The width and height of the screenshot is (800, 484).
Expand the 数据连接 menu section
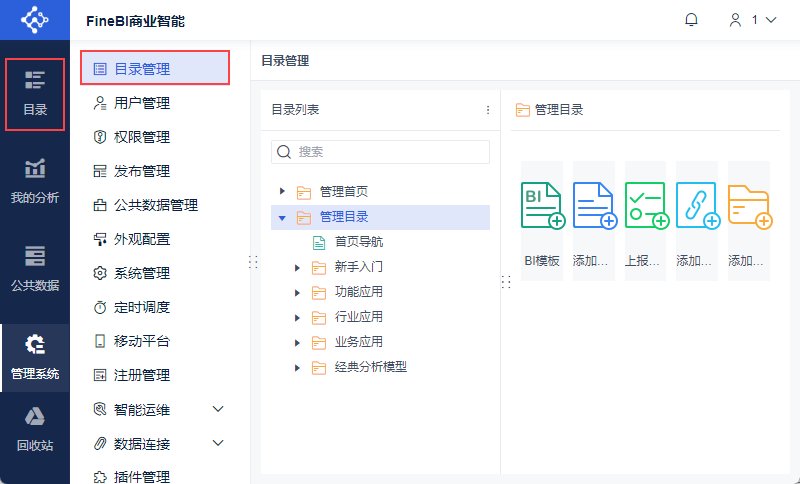tap(218, 443)
